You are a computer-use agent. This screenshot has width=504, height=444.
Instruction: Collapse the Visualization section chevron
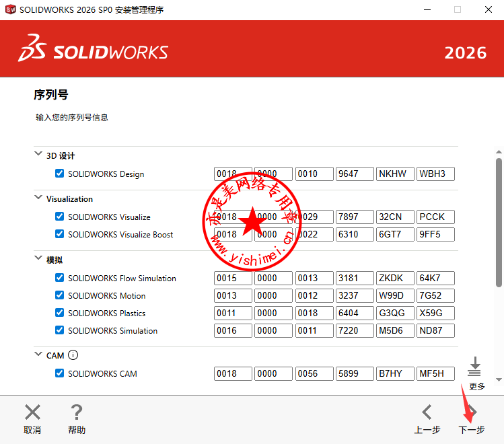[38, 198]
